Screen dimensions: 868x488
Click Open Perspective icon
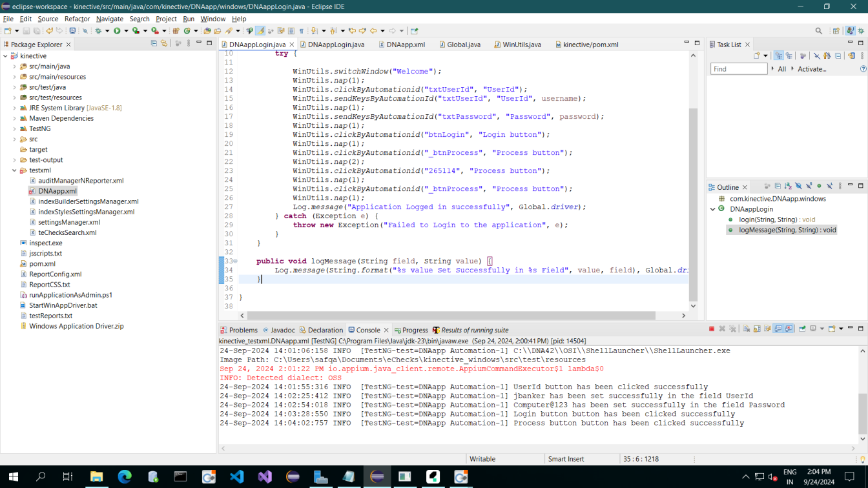point(836,31)
